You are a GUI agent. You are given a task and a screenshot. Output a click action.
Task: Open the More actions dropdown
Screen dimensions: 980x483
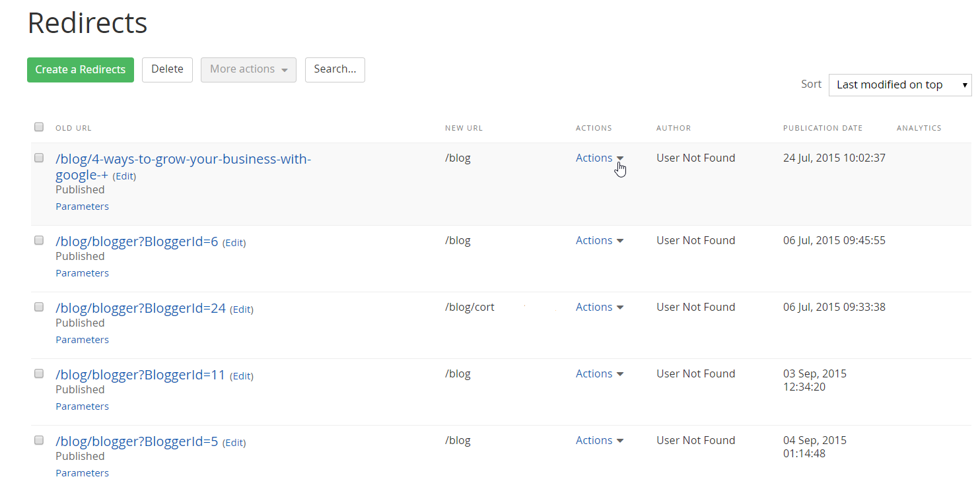[x=248, y=69]
